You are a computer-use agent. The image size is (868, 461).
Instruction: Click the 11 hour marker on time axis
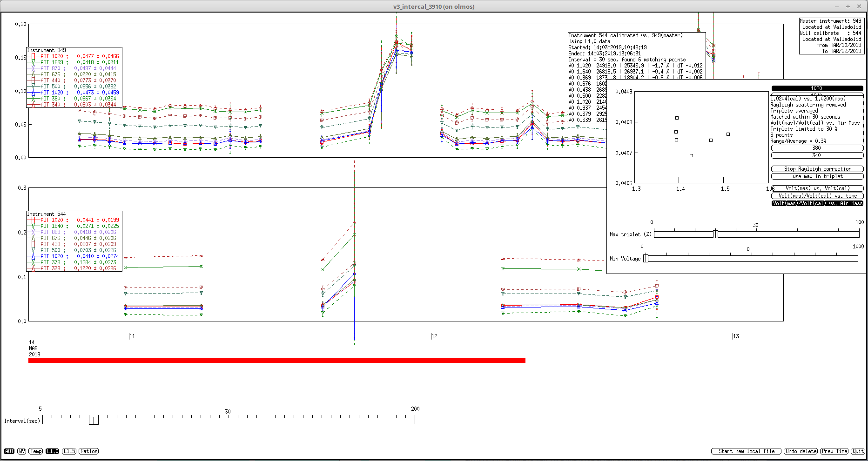(x=132, y=336)
